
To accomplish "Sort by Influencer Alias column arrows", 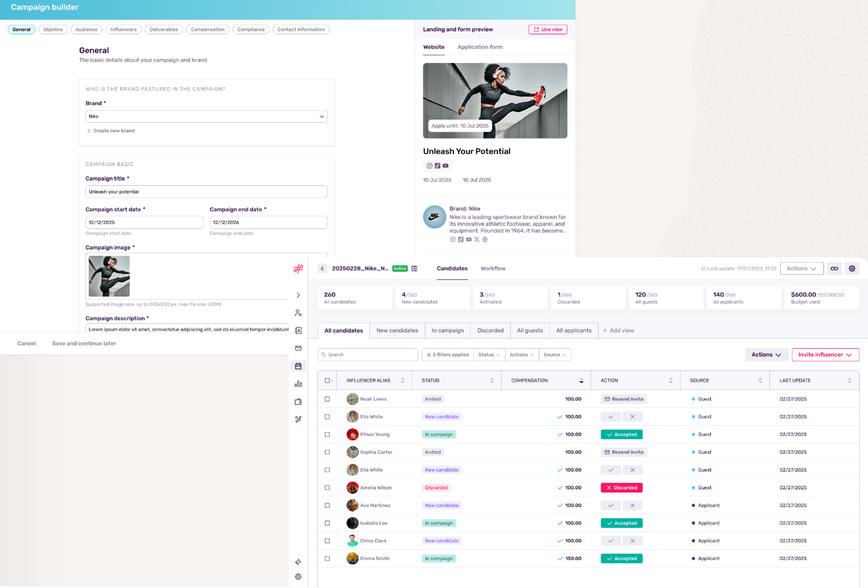I will (402, 381).
